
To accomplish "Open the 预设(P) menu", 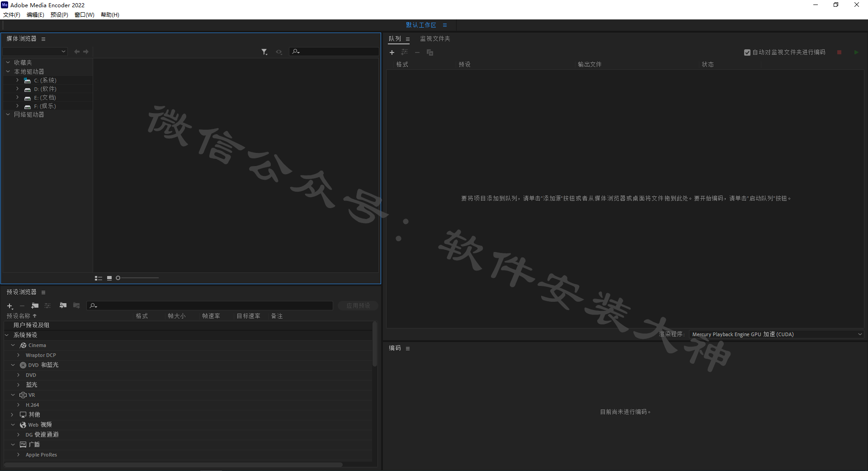I will (59, 15).
